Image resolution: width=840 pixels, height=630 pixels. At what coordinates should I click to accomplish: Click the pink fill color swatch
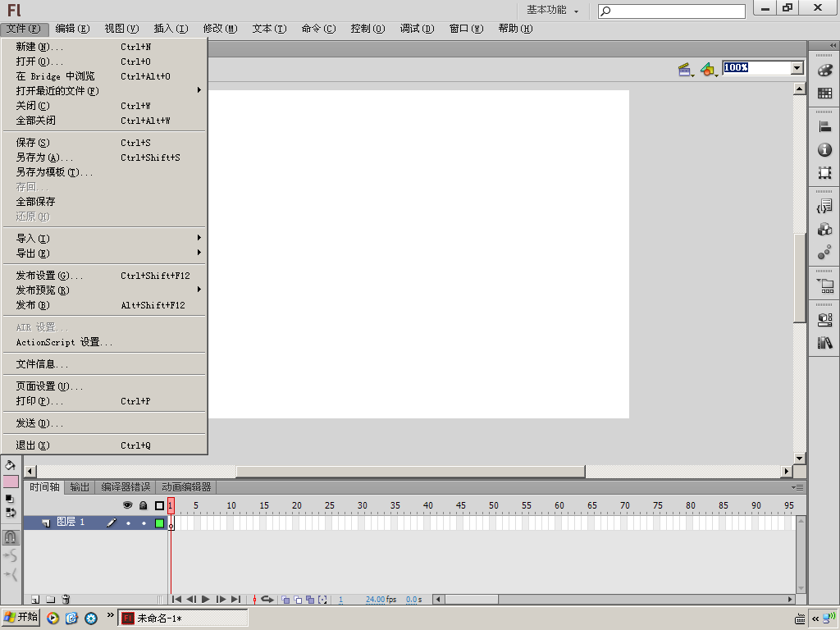click(11, 481)
